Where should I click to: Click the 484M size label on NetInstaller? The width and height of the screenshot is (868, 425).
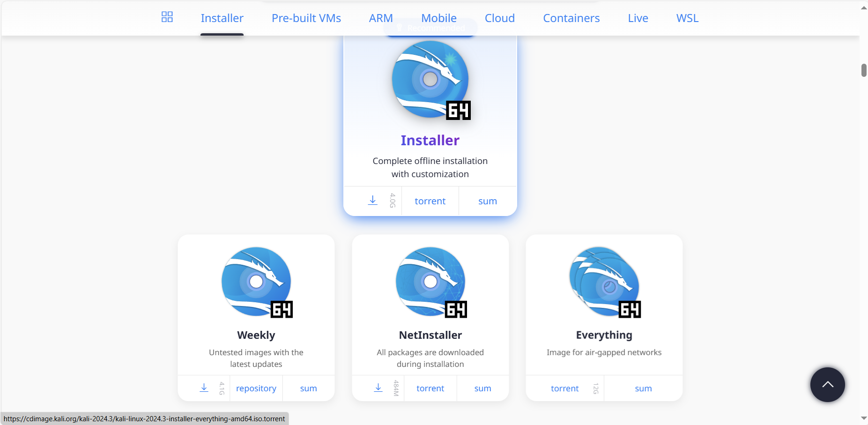(396, 388)
